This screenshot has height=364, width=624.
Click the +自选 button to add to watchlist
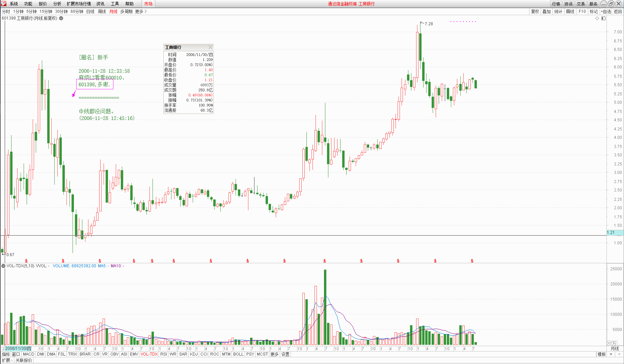coord(606,11)
